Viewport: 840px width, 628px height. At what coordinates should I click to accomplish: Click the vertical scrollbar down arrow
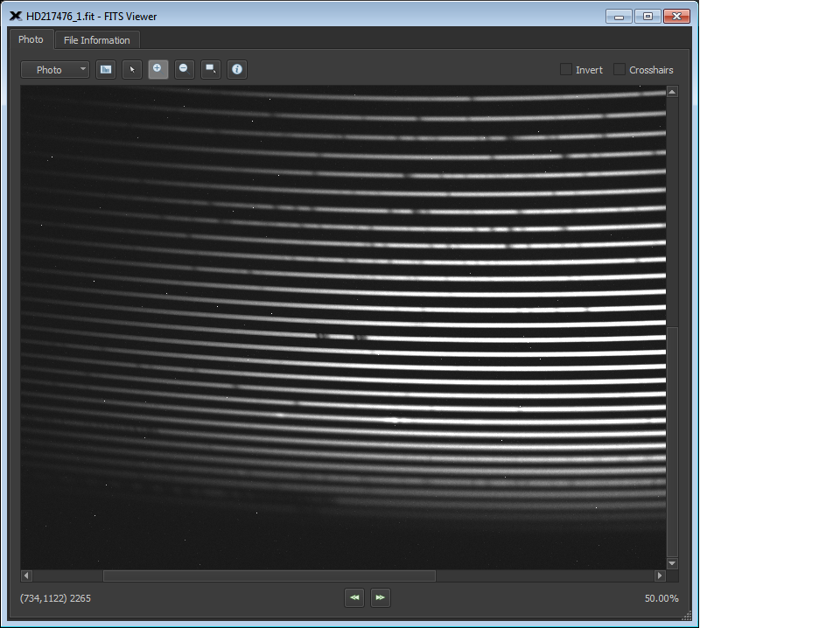pyautogui.click(x=672, y=563)
